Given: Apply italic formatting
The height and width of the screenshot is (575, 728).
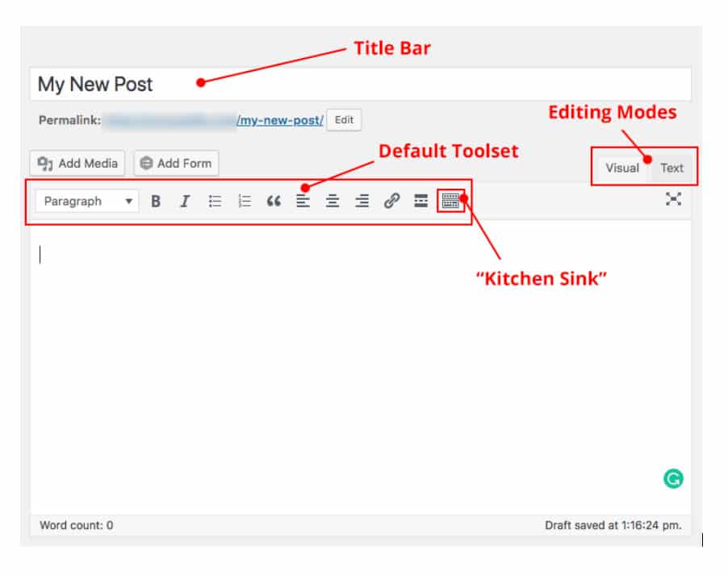Looking at the screenshot, I should click(x=185, y=202).
